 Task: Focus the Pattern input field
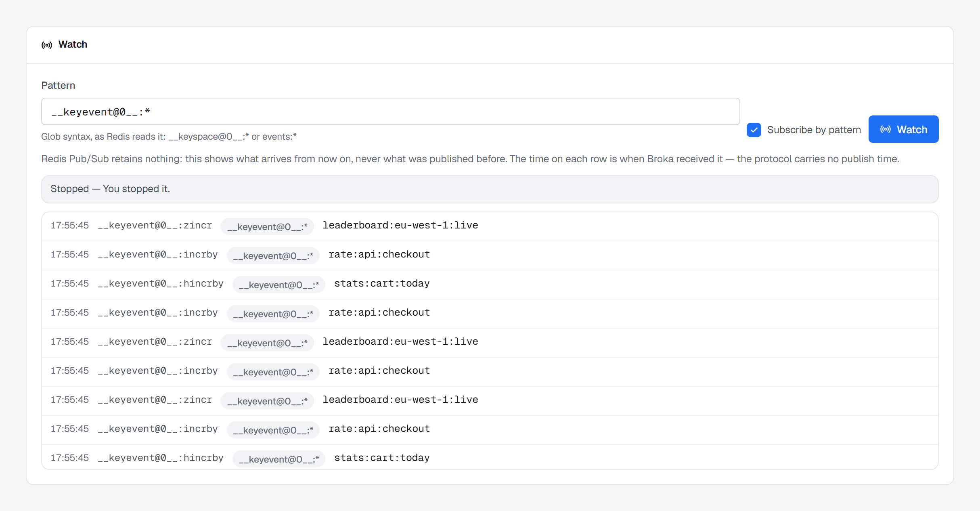[390, 111]
